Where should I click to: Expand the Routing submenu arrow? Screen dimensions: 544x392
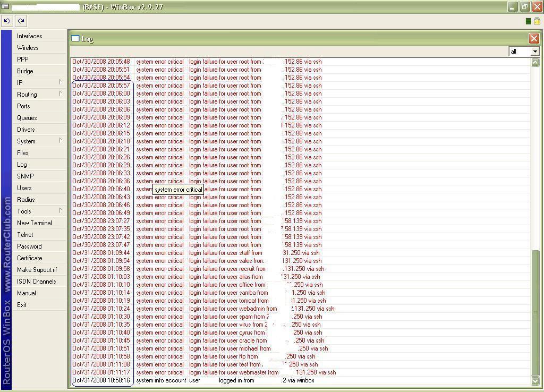pos(61,94)
